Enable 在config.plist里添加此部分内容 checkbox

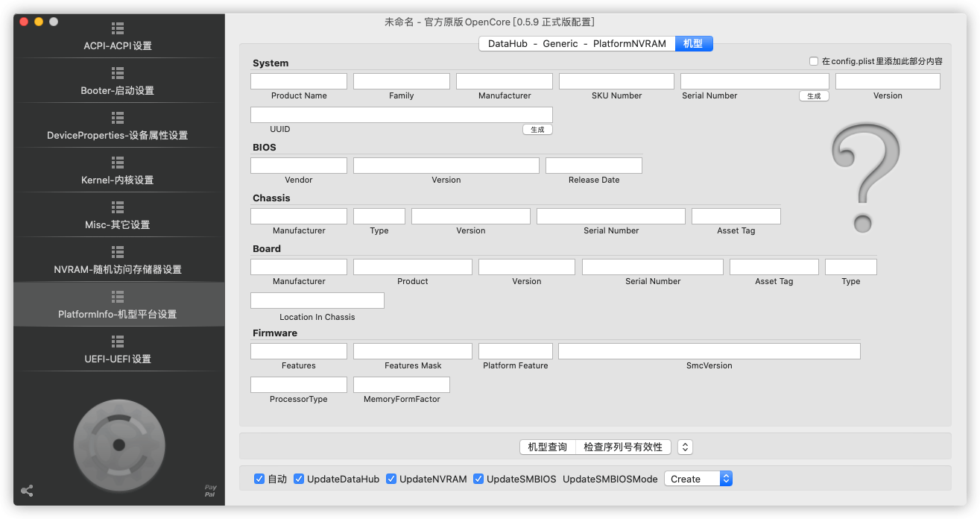tap(814, 61)
